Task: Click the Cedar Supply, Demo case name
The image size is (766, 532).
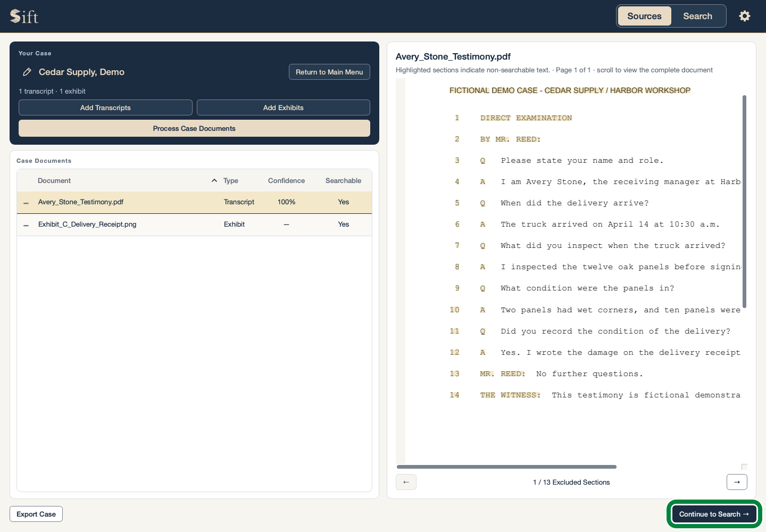Action: pyautogui.click(x=81, y=72)
